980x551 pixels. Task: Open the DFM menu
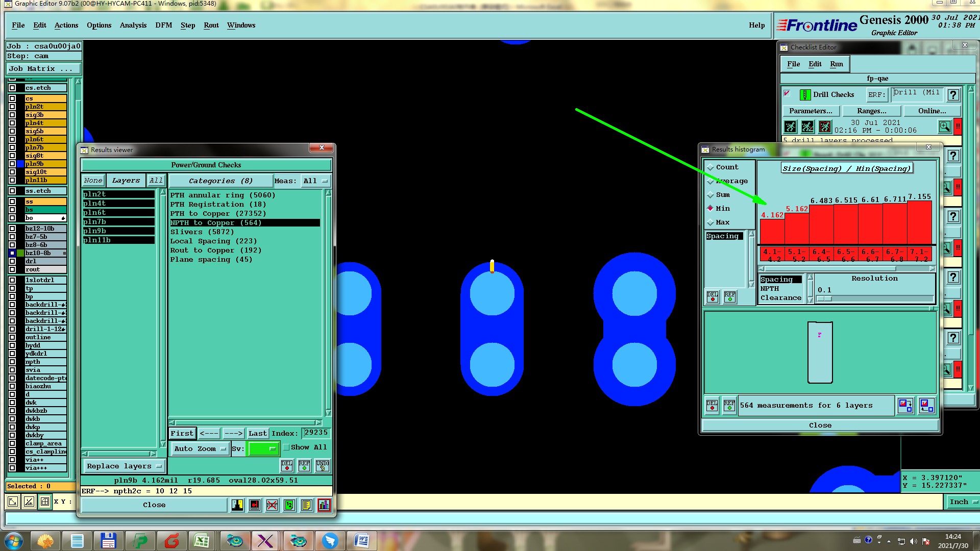pos(163,25)
